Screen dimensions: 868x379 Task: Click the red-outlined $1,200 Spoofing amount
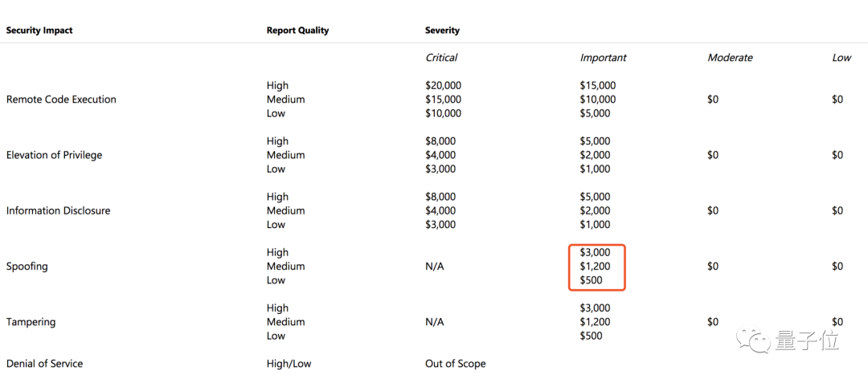pos(595,267)
